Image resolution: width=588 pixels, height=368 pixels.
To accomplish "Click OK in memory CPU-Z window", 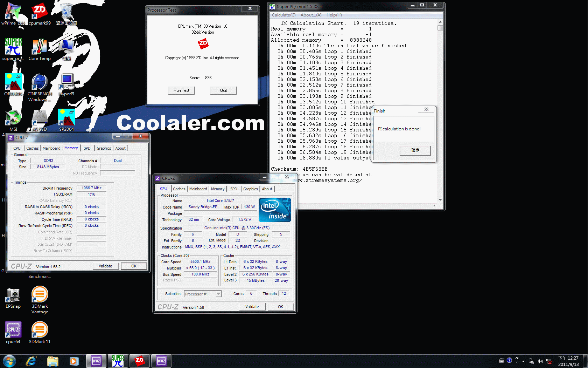I will tap(134, 266).
